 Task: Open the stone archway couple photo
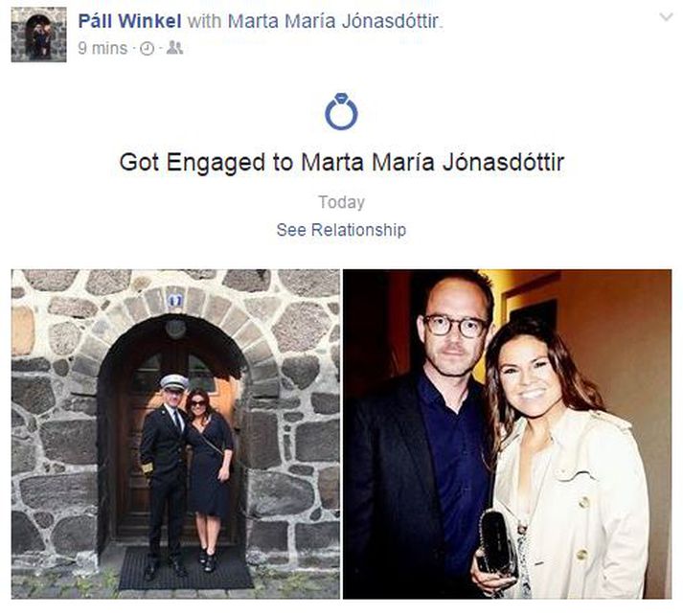pyautogui.click(x=175, y=434)
